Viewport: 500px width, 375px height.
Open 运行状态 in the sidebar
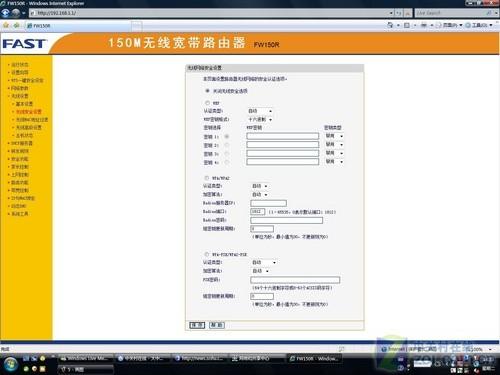coord(20,64)
